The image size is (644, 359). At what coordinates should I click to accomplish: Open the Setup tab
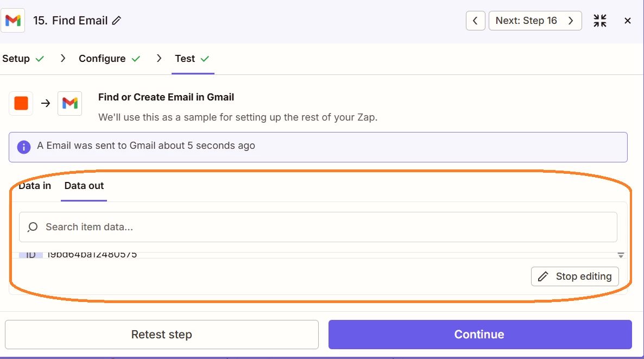(x=16, y=59)
